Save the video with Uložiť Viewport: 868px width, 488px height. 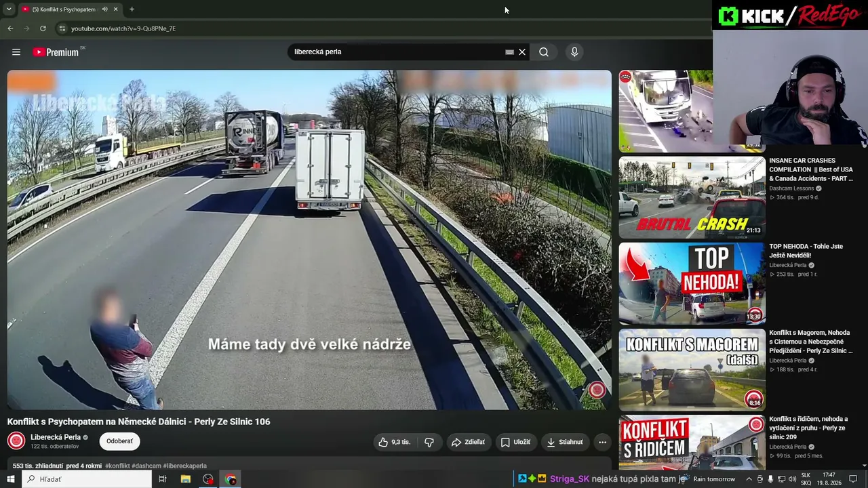515,442
